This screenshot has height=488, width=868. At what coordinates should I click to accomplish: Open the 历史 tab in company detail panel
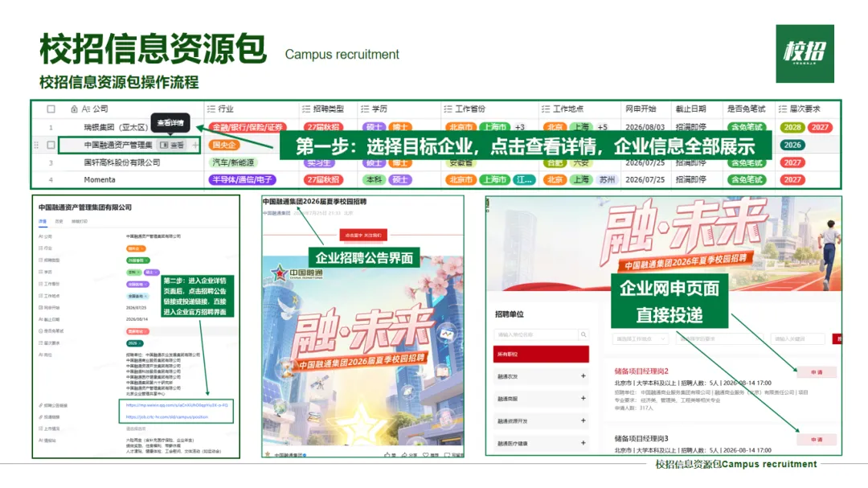(59, 222)
